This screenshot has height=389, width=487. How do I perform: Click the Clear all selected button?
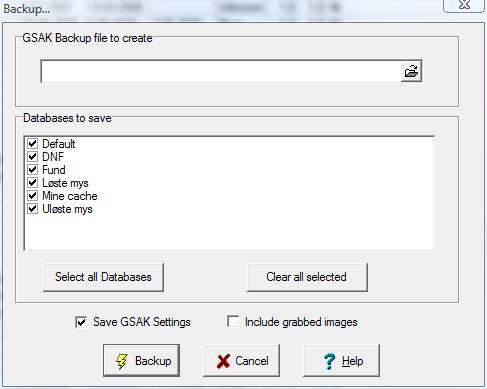pos(307,277)
